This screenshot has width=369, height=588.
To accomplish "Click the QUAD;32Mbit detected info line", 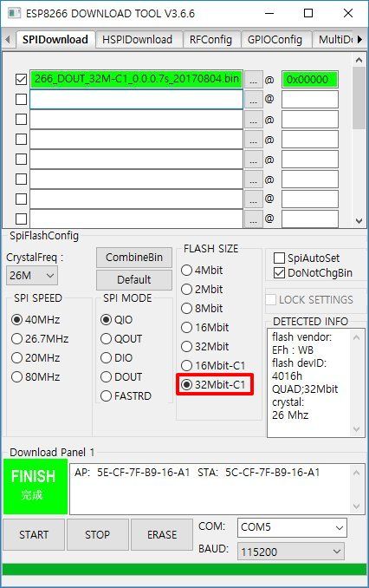I will click(305, 389).
